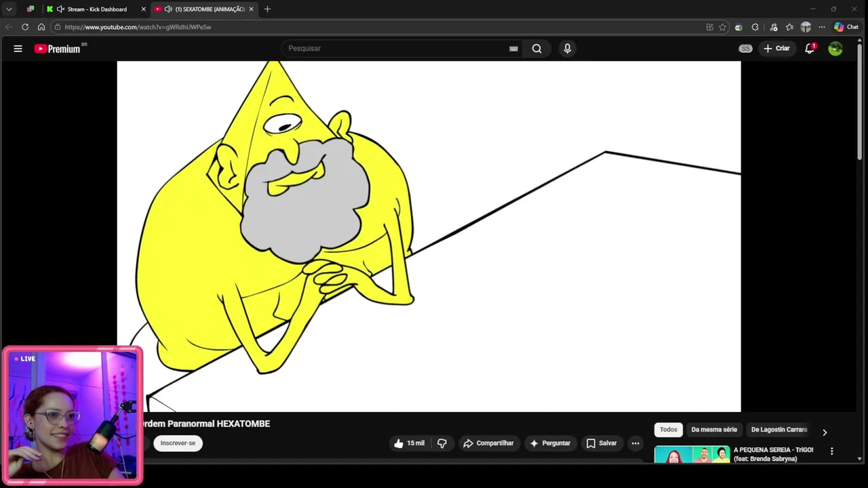Click the green toggle extension icon
868x488 pixels.
pyautogui.click(x=738, y=27)
